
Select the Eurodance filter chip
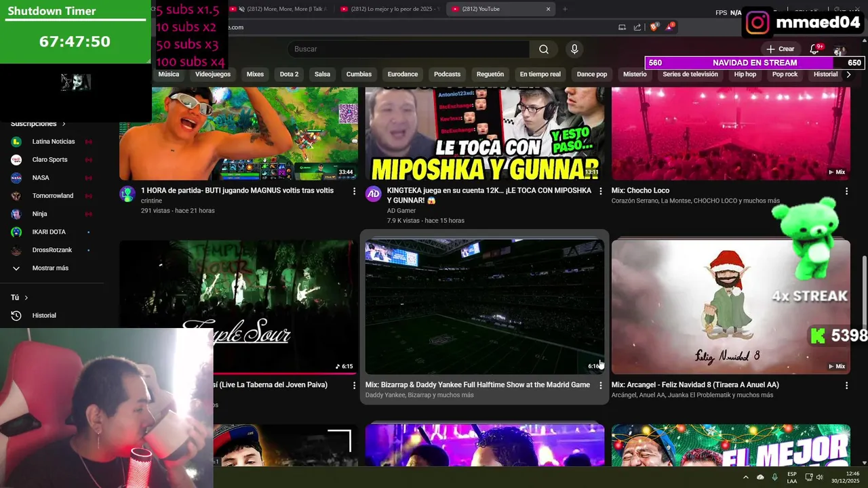[x=403, y=75]
